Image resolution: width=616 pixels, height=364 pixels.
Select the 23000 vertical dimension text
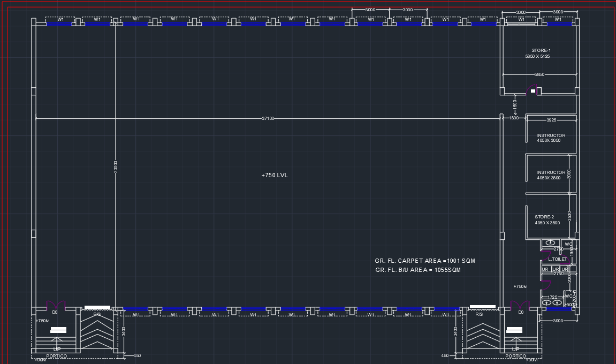(x=116, y=166)
